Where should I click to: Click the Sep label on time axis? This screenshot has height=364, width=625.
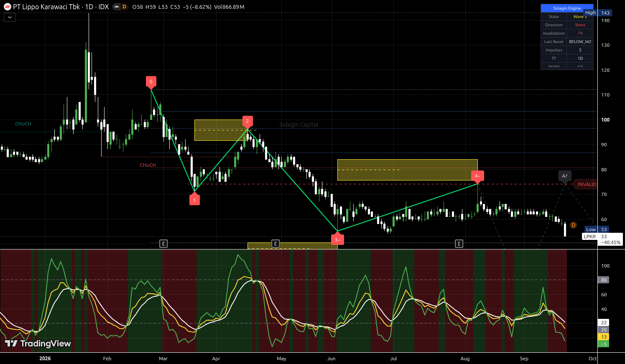point(524,359)
